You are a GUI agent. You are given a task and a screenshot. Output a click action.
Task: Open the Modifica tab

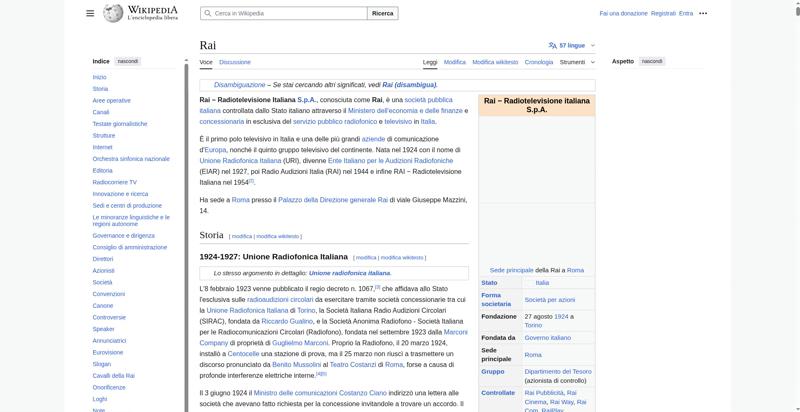455,62
